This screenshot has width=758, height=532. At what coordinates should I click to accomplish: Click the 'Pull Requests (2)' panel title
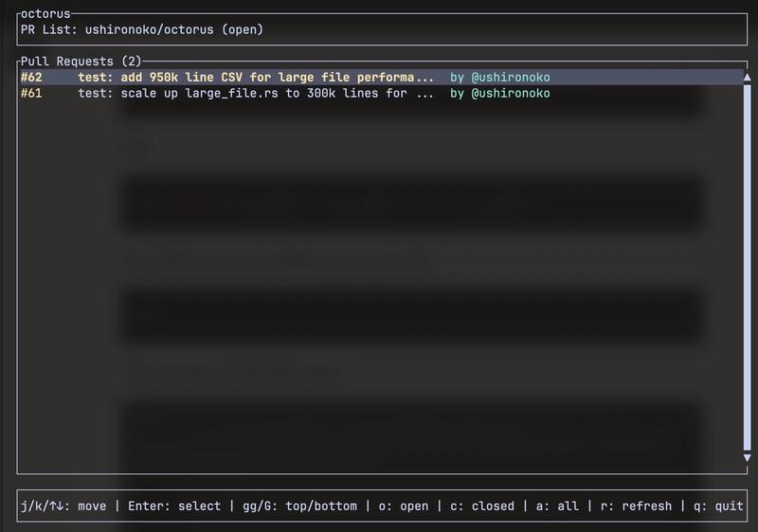click(81, 62)
